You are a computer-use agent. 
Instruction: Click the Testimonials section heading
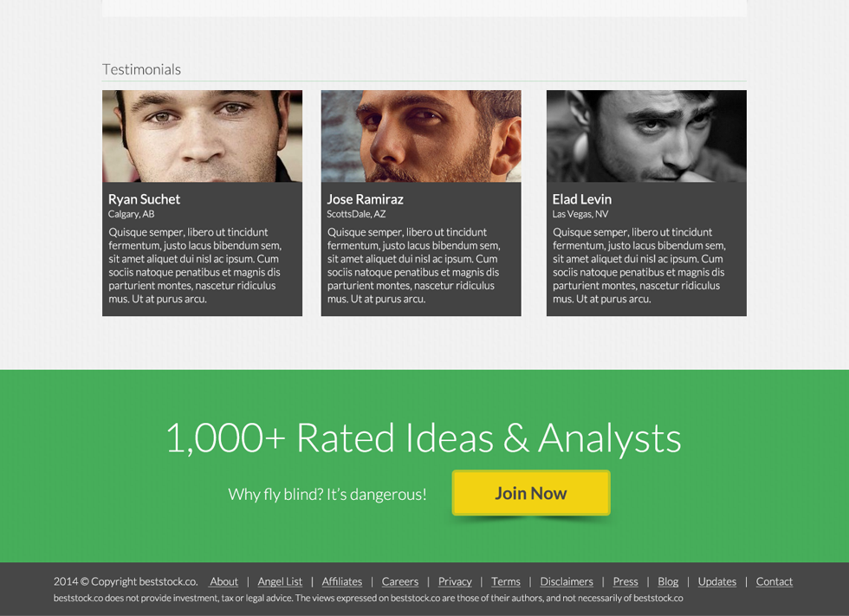click(x=141, y=69)
